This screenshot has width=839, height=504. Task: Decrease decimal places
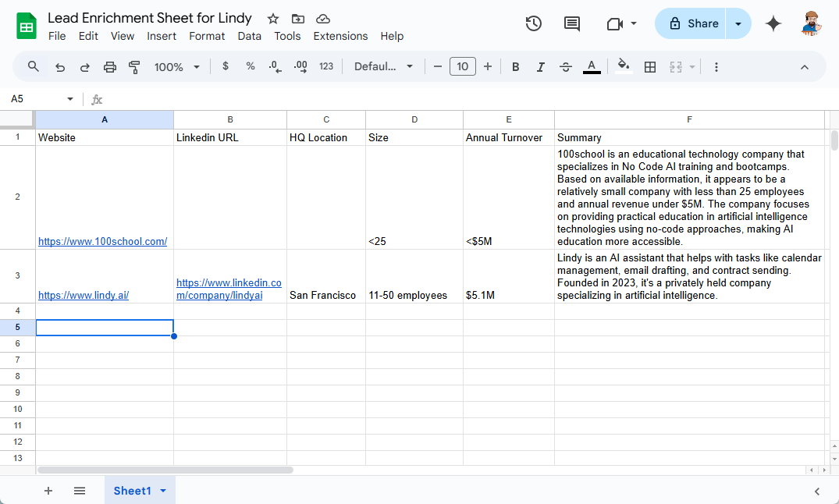point(275,67)
